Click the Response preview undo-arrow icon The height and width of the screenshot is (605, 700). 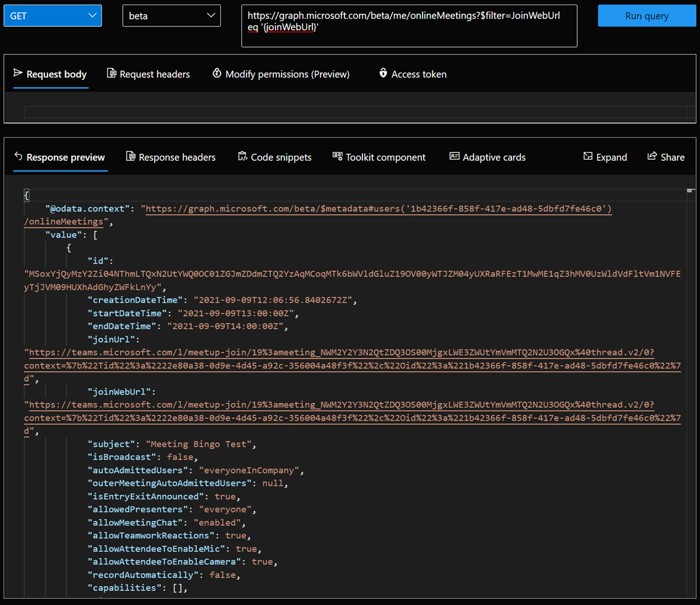coord(18,156)
